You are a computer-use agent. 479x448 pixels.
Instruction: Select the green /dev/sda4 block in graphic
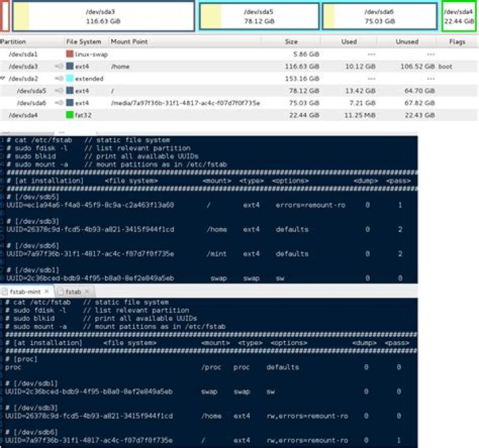point(459,16)
